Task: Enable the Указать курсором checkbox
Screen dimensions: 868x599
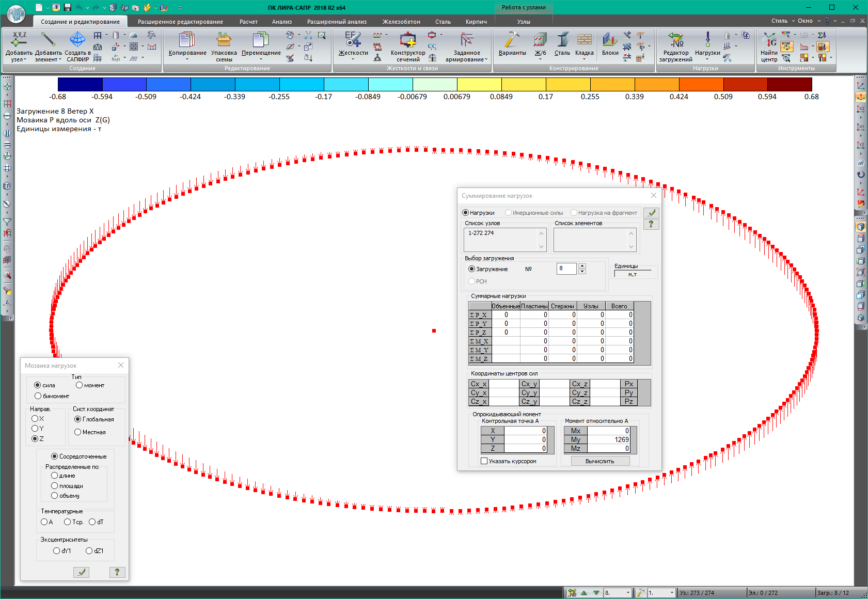Action: click(484, 461)
